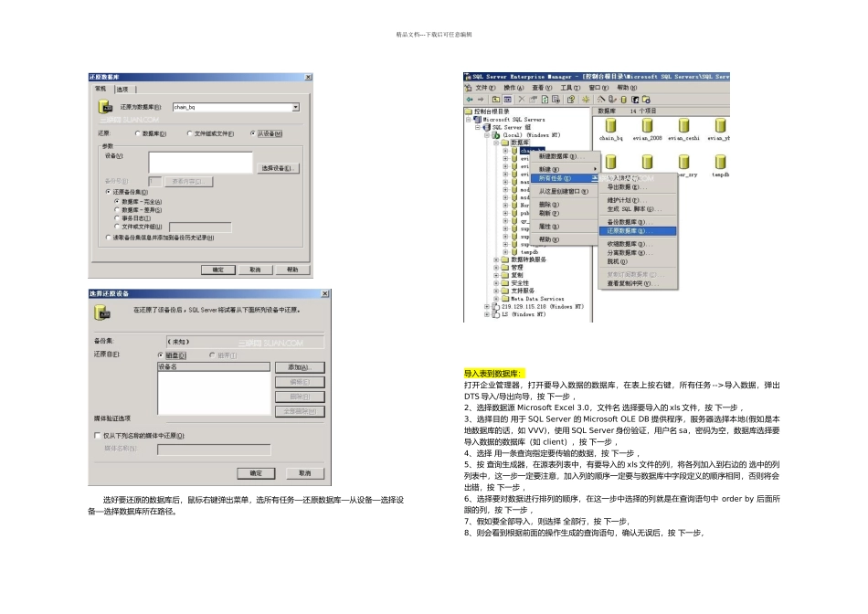Collapse the (local) (Windows NT) server node
Screen dimensions: 868x614
click(487, 134)
